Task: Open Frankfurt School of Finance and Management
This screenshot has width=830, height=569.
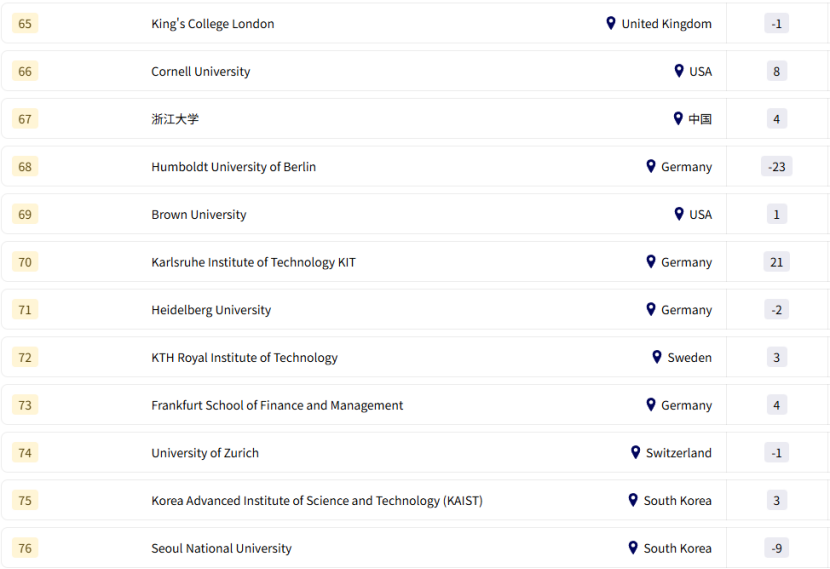Action: (277, 406)
